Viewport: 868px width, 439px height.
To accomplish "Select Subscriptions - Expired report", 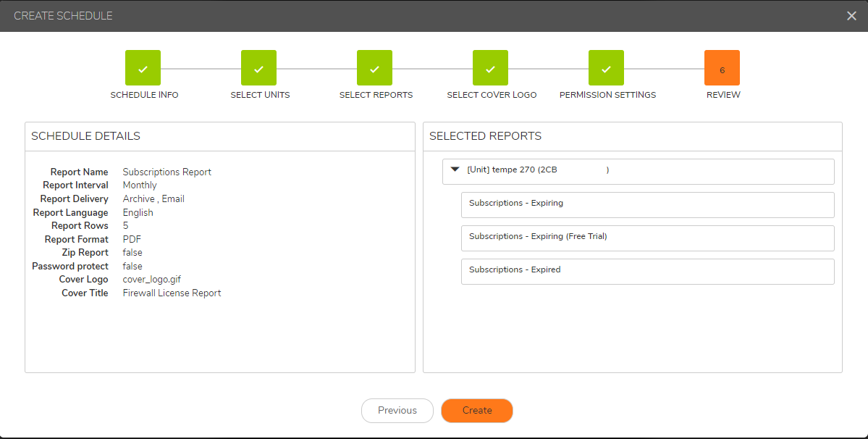I will pyautogui.click(x=647, y=272).
